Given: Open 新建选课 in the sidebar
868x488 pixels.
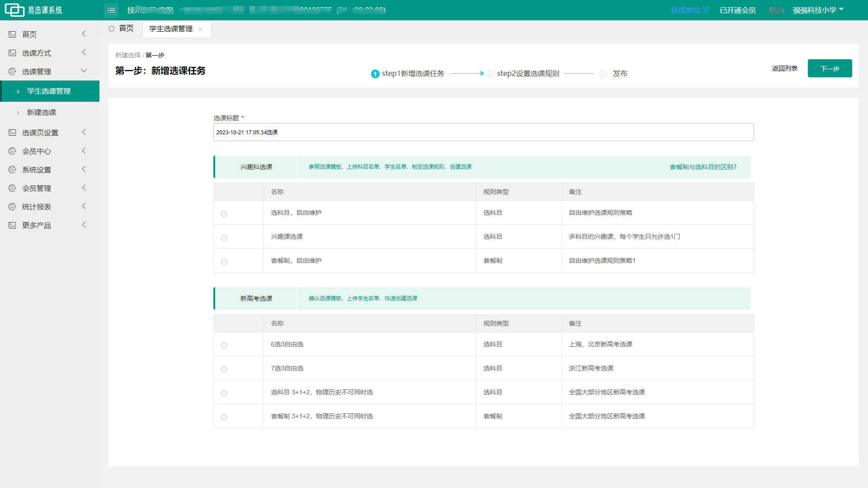Looking at the screenshot, I should (42, 112).
